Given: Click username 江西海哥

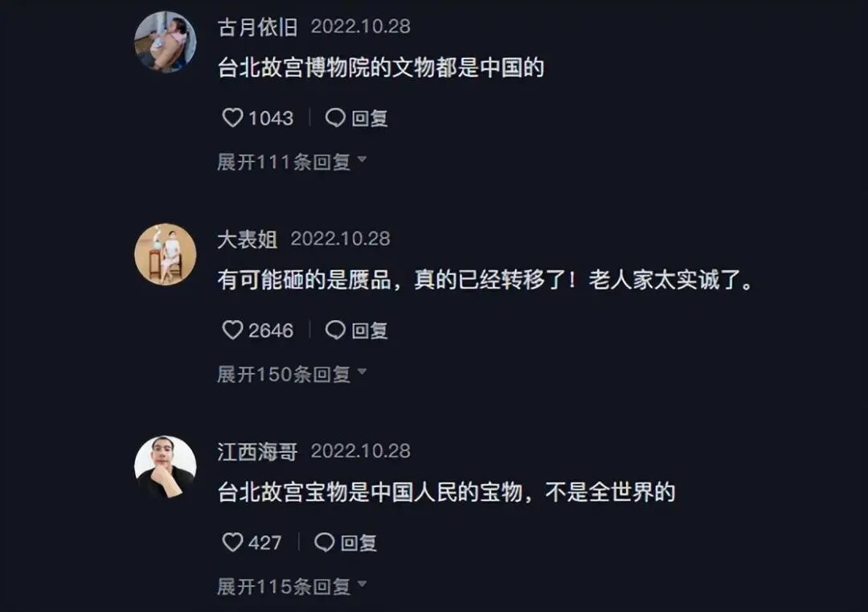Looking at the screenshot, I should [257, 451].
